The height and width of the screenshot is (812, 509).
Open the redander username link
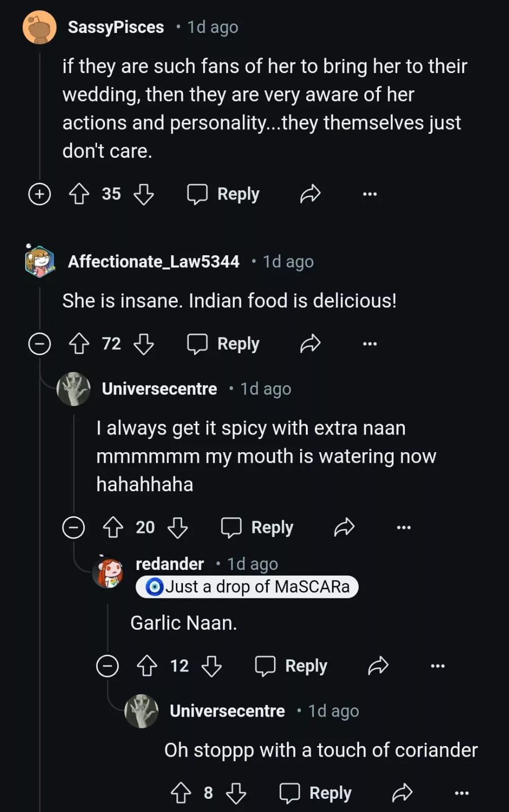click(170, 564)
